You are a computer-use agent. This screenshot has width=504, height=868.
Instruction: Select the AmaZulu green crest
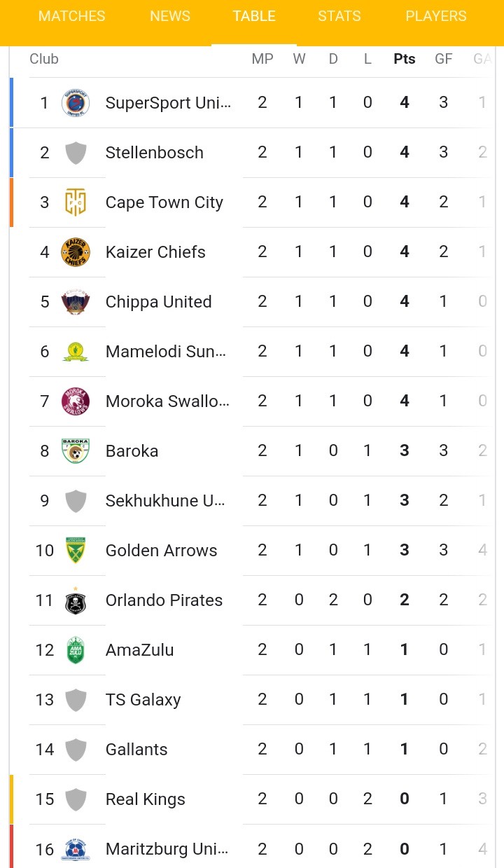click(x=76, y=650)
